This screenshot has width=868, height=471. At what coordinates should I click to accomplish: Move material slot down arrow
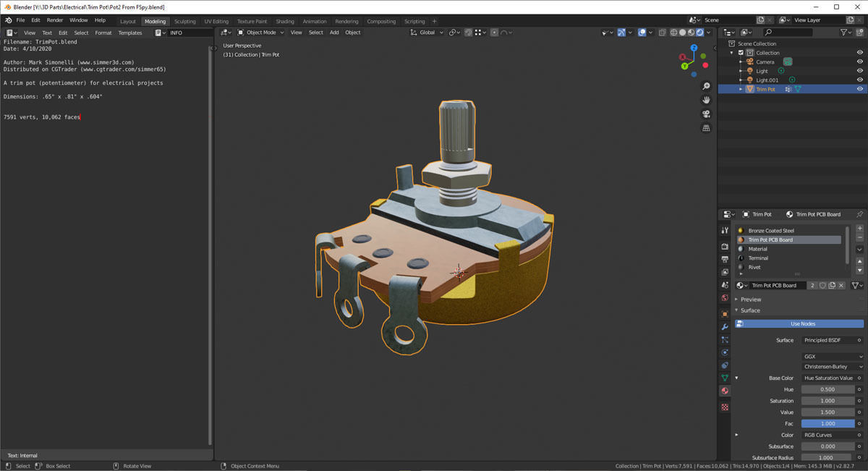[859, 271]
